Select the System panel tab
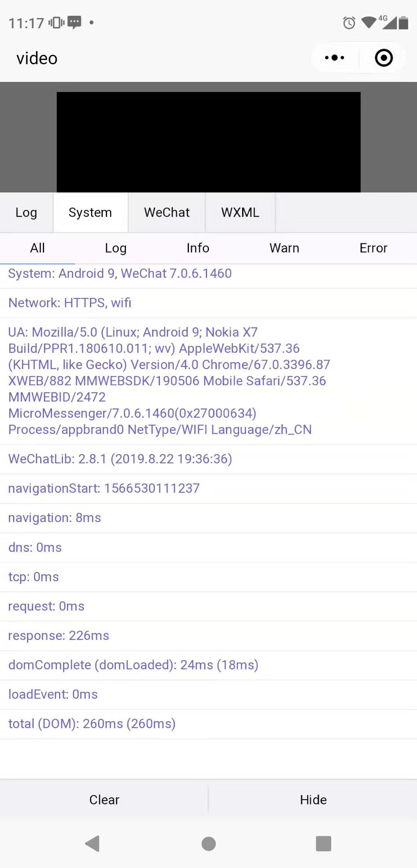 (90, 213)
